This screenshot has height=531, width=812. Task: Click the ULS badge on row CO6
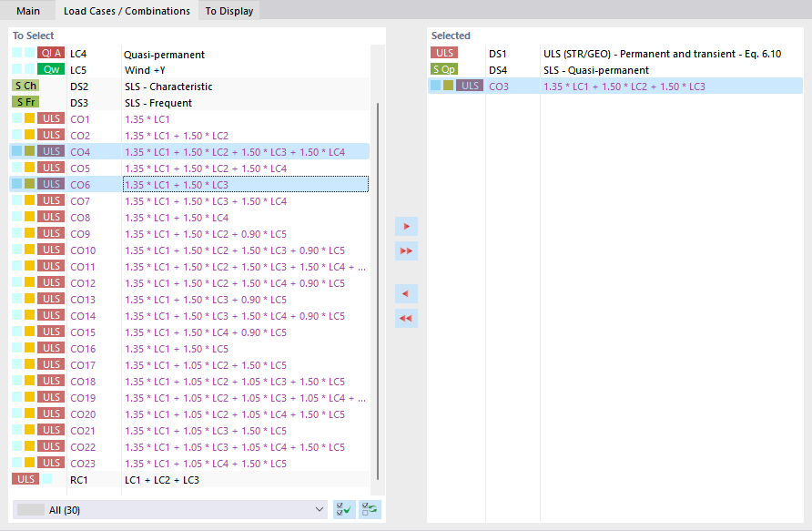click(x=51, y=183)
